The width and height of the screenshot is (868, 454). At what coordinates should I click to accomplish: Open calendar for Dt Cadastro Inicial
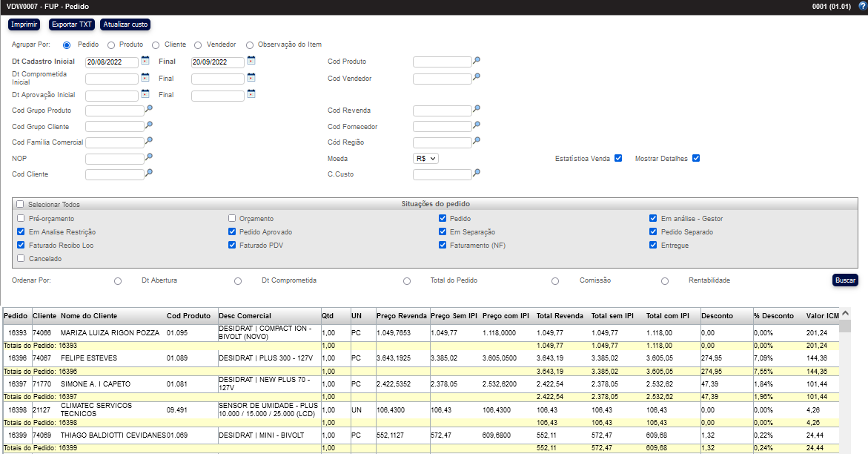[145, 61]
